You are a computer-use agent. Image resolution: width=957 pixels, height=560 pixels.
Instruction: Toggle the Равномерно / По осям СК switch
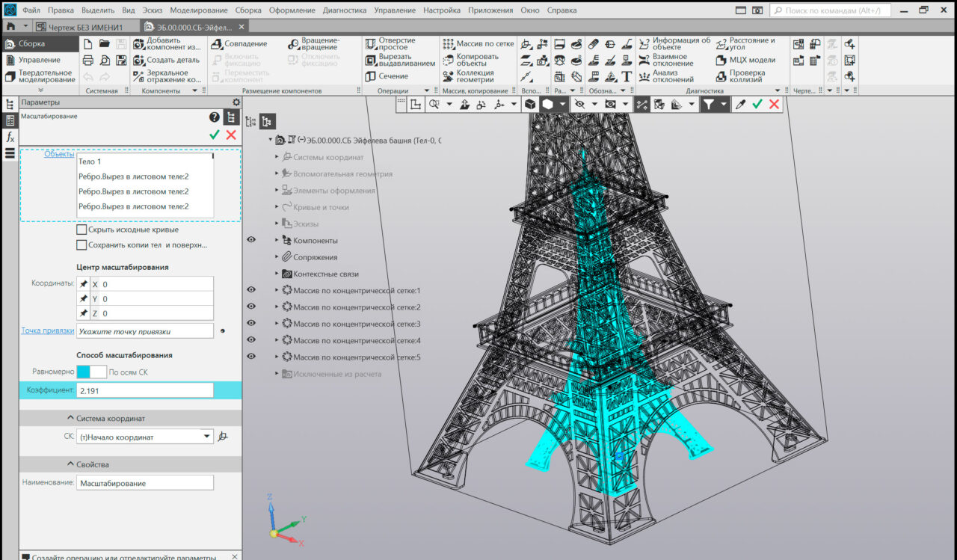(91, 372)
